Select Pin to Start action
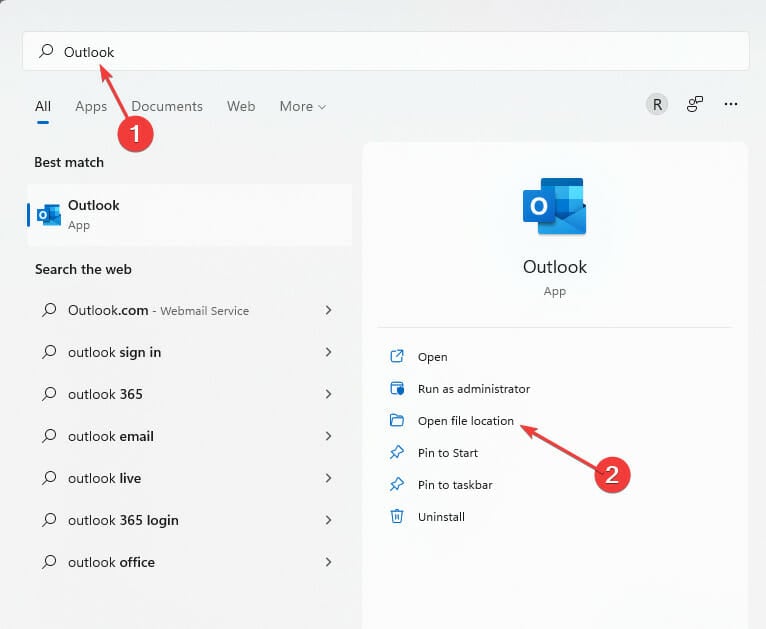 pos(448,453)
